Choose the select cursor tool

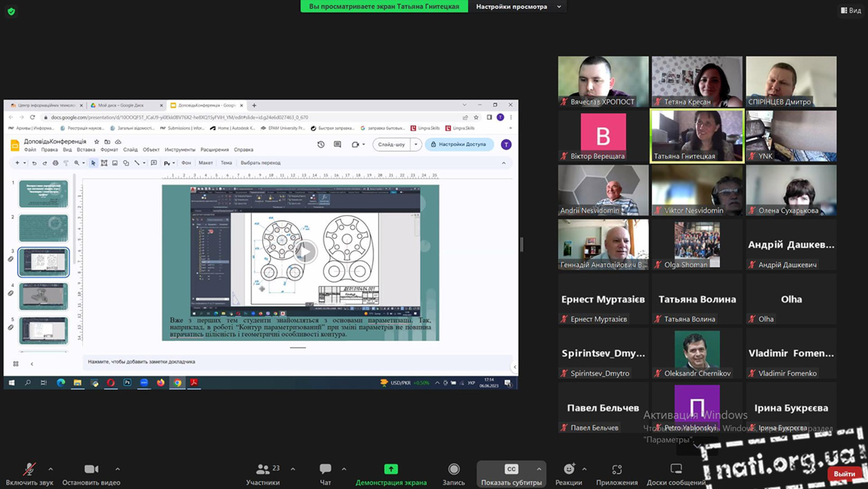(x=93, y=163)
